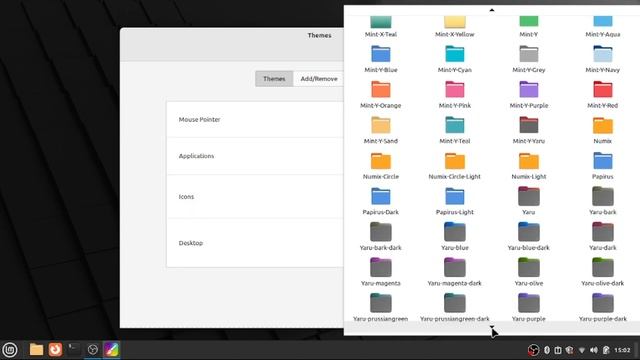The width and height of the screenshot is (640, 360).
Task: Click the down arrow below the theme list
Action: point(492,327)
